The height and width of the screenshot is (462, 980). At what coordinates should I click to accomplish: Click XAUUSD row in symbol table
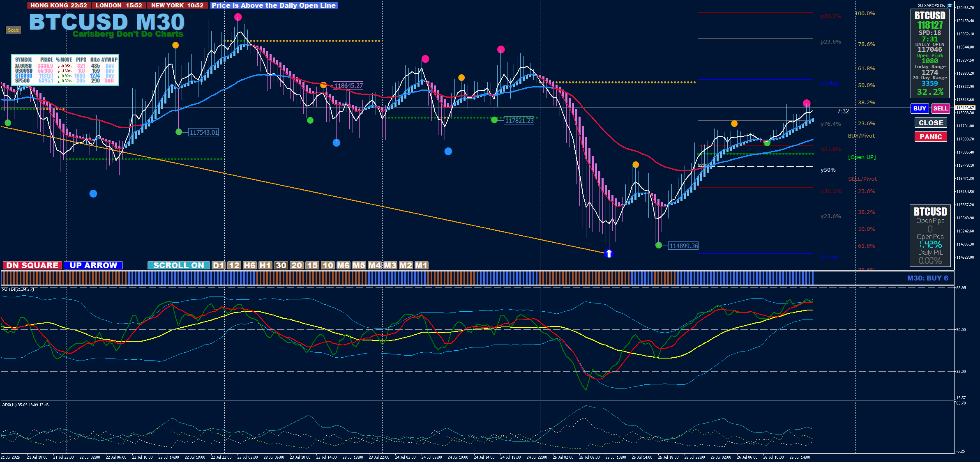click(x=23, y=66)
